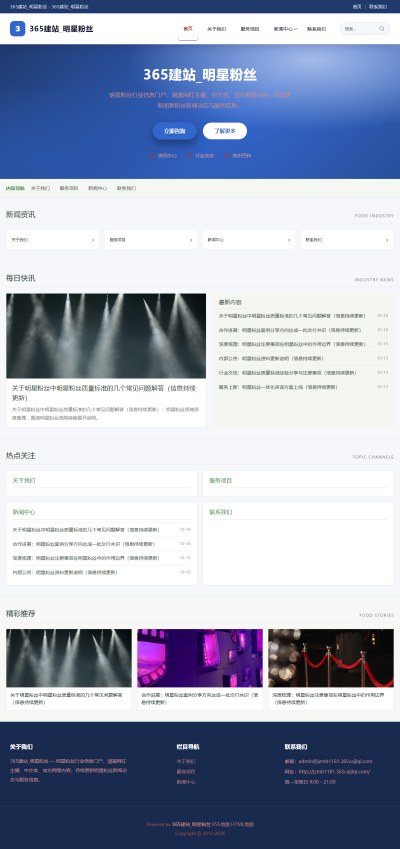Click arrow icon on 联系我们 news card
Image resolution: width=400 pixels, height=849 pixels.
[387, 239]
